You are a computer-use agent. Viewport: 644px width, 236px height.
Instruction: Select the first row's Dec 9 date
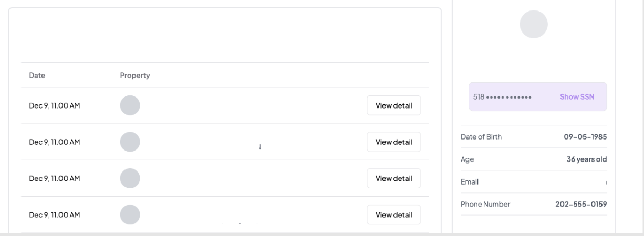click(x=55, y=105)
